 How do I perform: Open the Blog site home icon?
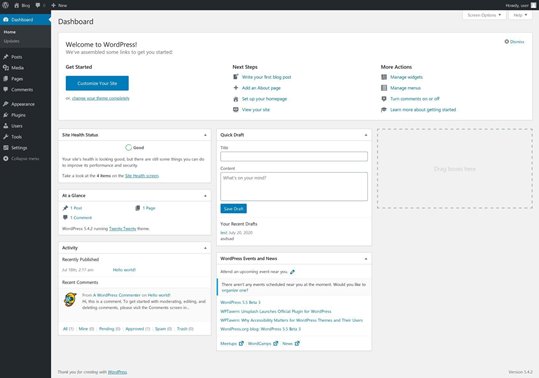point(16,5)
